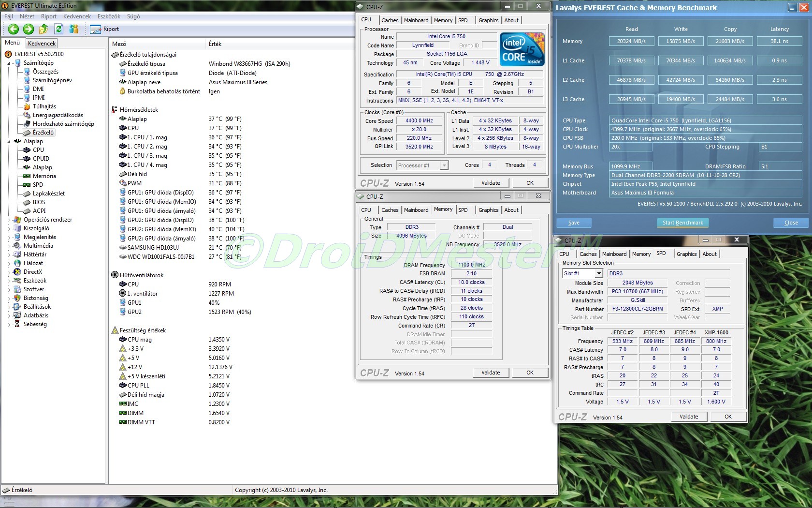The image size is (812, 508).
Task: Click OK in the Memory CPU-Z window
Action: (530, 373)
